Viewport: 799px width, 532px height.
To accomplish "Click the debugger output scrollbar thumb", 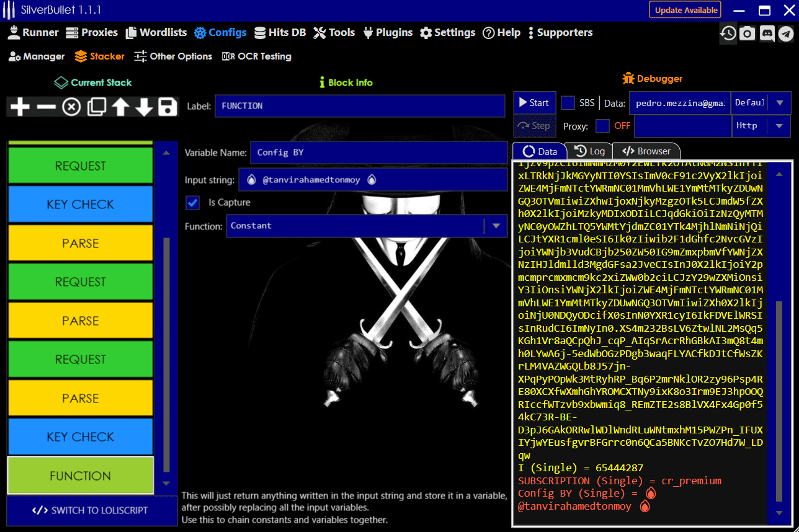I will (779, 401).
